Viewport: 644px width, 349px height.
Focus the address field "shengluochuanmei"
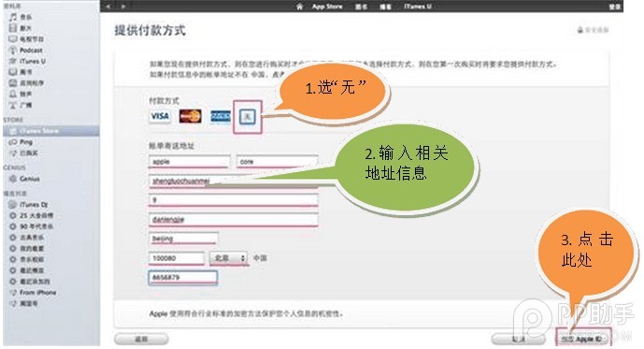[x=234, y=181]
